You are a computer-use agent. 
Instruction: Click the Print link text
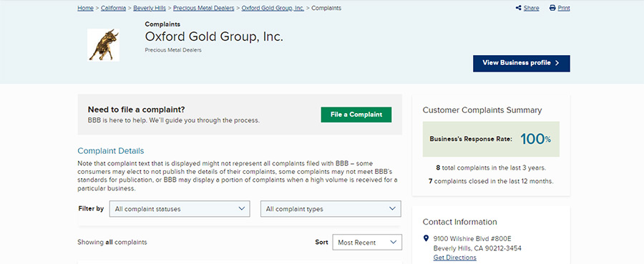564,8
